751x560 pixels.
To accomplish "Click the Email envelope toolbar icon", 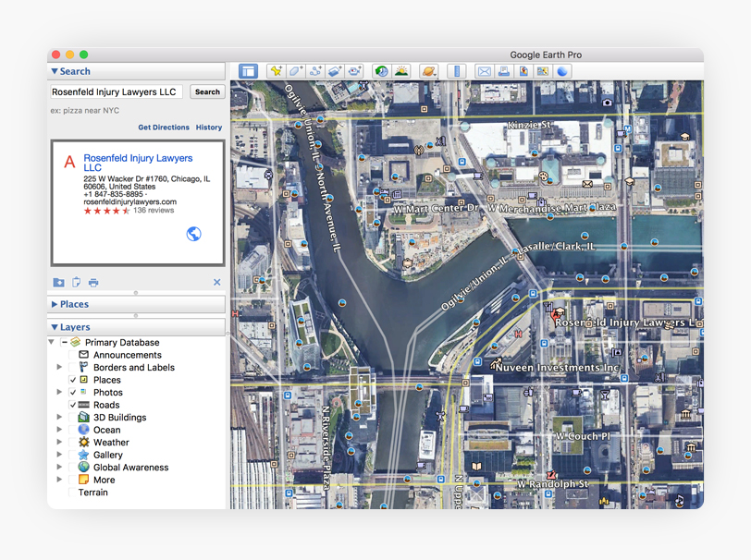I will tap(484, 71).
